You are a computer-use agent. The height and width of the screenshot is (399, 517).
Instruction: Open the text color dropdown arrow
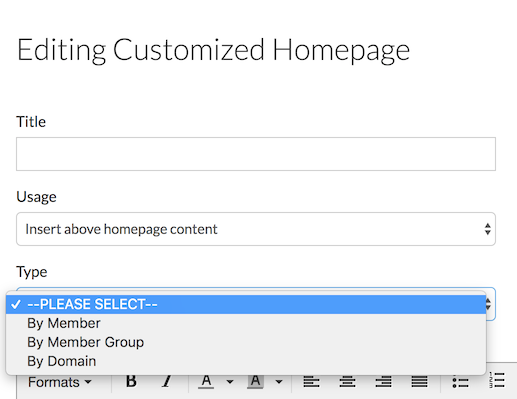[230, 382]
